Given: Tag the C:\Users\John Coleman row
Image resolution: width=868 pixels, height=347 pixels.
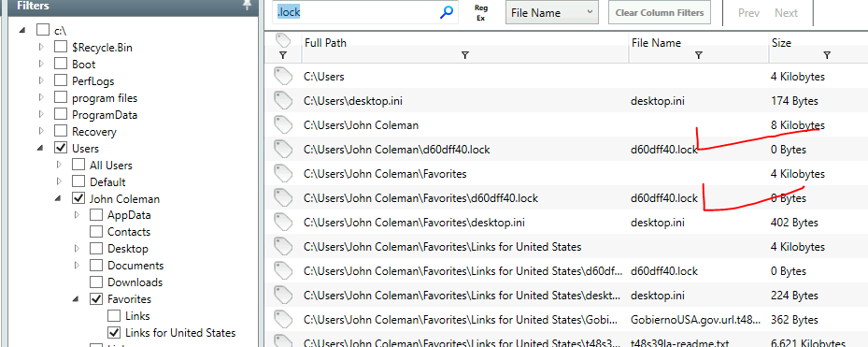Looking at the screenshot, I should [x=283, y=124].
